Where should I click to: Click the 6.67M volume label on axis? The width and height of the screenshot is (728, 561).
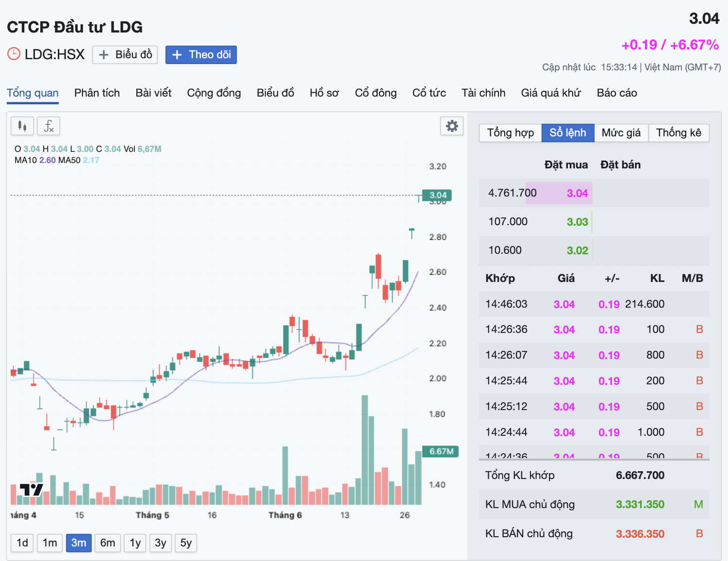[x=441, y=451]
